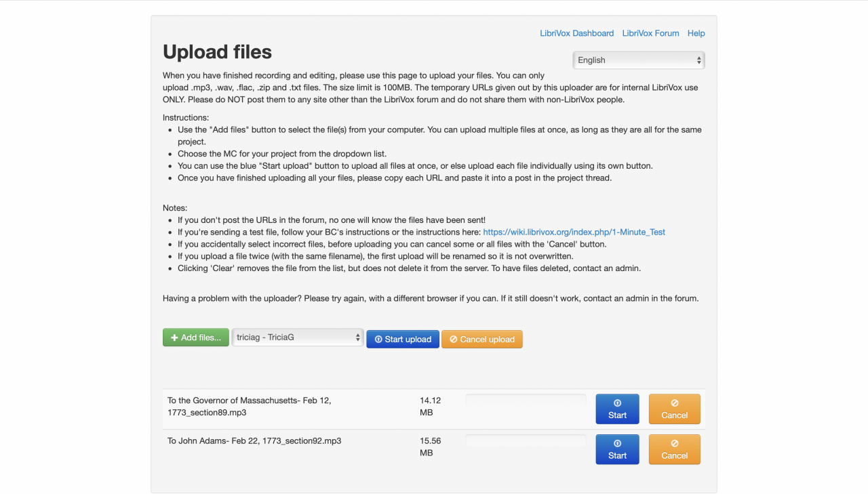Click the 14.12 MB file size
Screen dimensions: 868x494
[x=430, y=406]
